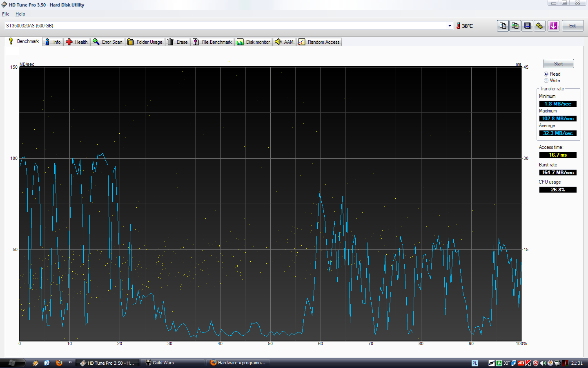The height and width of the screenshot is (368, 588).
Task: Open the Windows Start orb
Action: tap(12, 363)
